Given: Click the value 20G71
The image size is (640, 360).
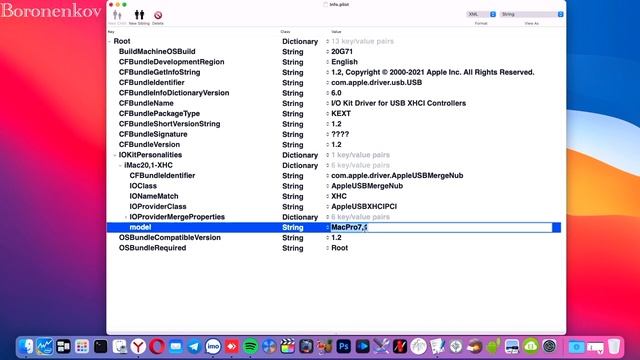Looking at the screenshot, I should (342, 52).
